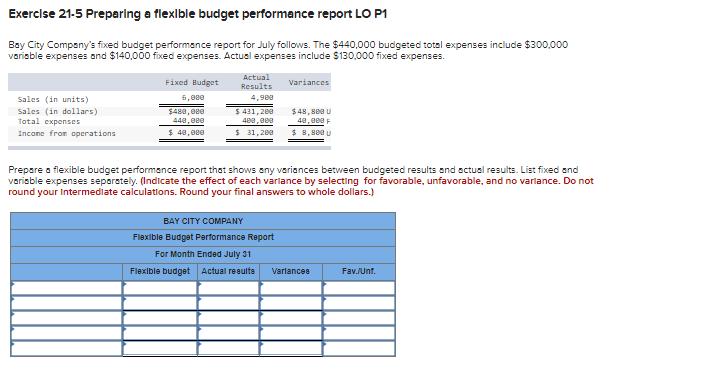Click 'Actual results' header in report table

coord(228,271)
